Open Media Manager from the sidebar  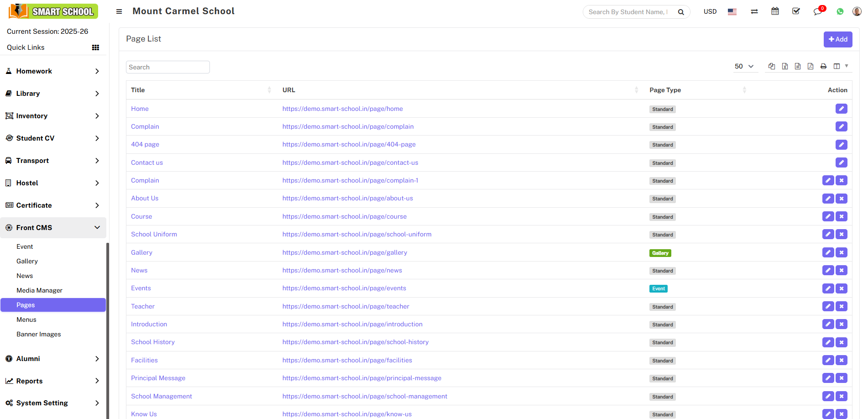[39, 290]
